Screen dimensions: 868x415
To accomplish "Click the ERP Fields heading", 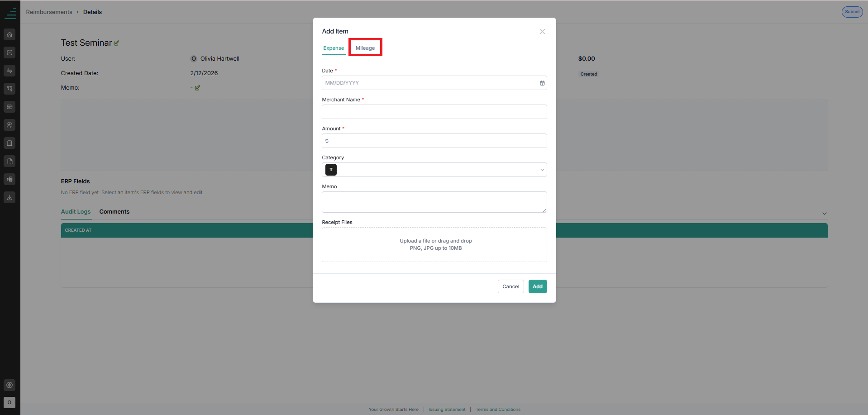I will [76, 181].
